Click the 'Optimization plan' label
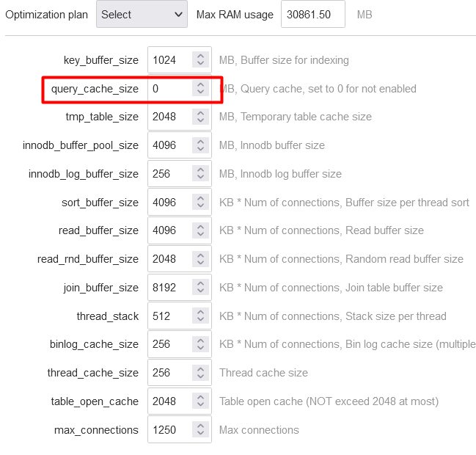Viewport: 476px width, 455px height. (x=46, y=15)
